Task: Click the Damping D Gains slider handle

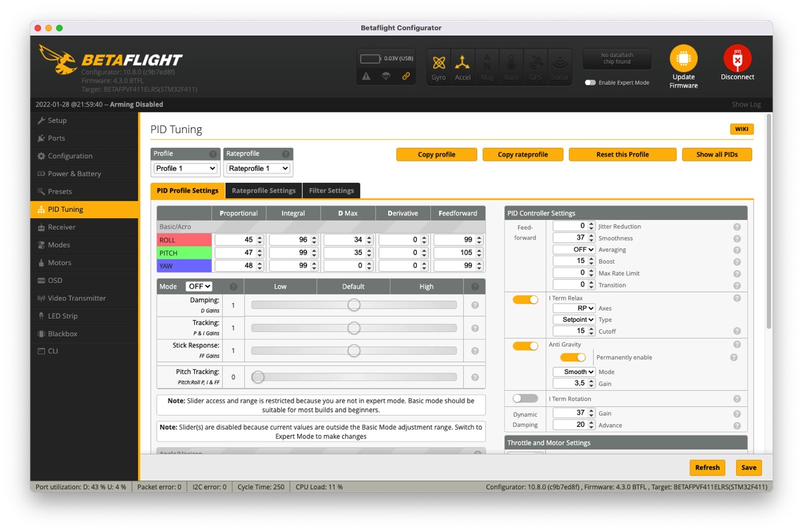Action: [x=354, y=305]
